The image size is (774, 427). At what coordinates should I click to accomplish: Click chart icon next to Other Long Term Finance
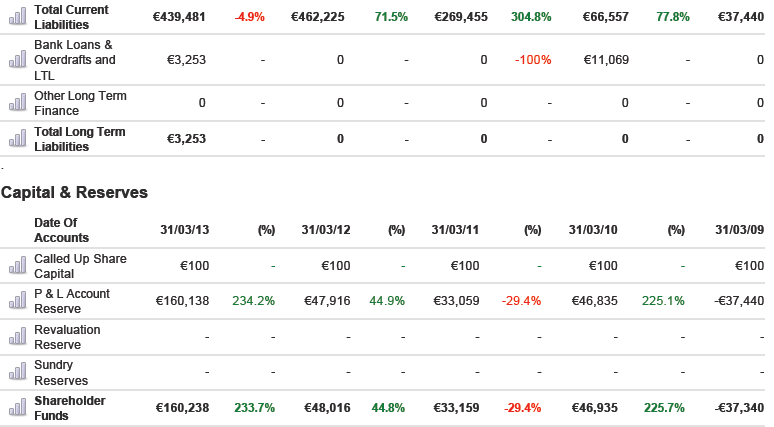[x=17, y=103]
